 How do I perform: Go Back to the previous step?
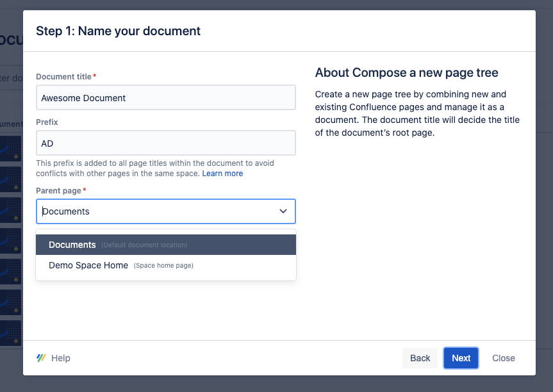click(420, 358)
